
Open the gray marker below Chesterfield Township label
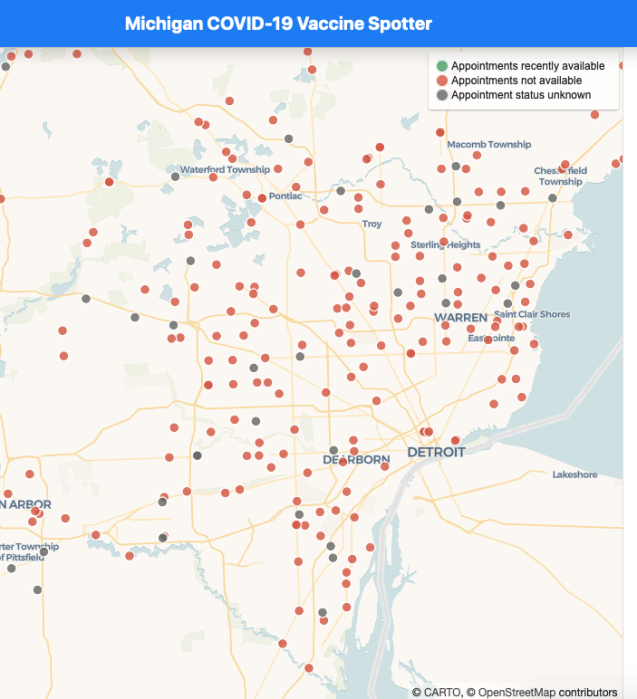click(x=552, y=198)
